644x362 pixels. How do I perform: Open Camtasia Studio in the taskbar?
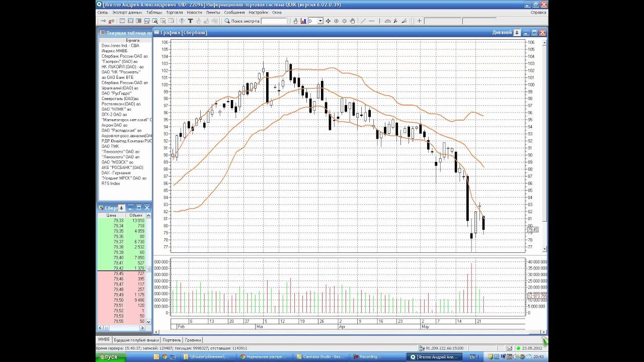click(x=322, y=357)
